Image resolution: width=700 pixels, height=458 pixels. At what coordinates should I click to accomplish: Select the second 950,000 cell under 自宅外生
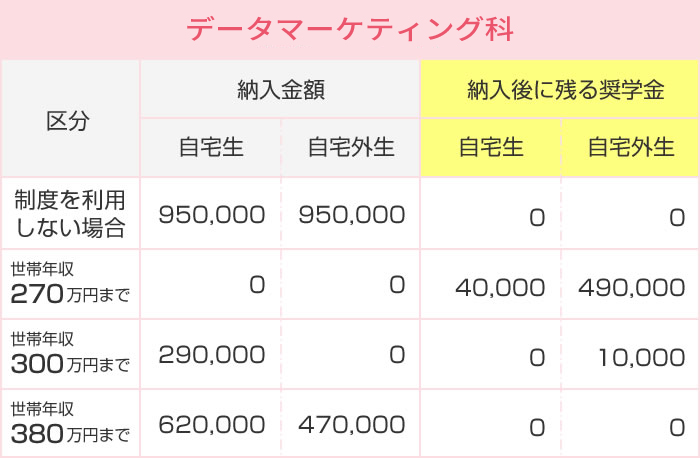coord(350,213)
